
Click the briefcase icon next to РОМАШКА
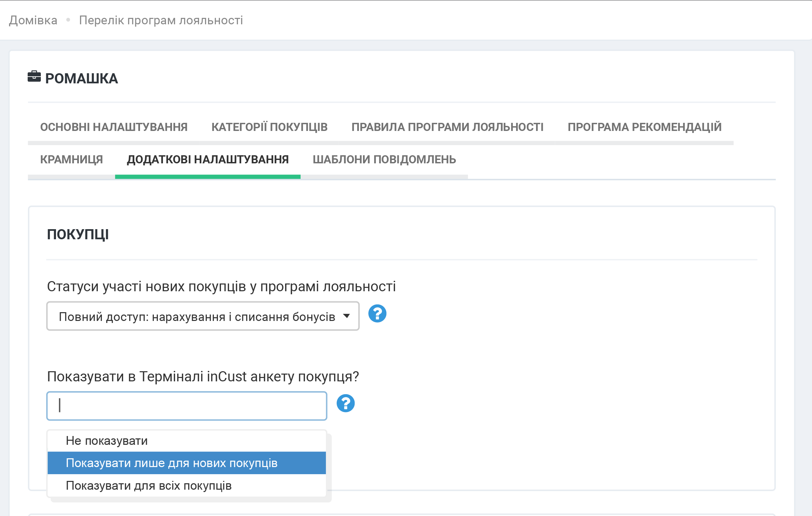34,77
